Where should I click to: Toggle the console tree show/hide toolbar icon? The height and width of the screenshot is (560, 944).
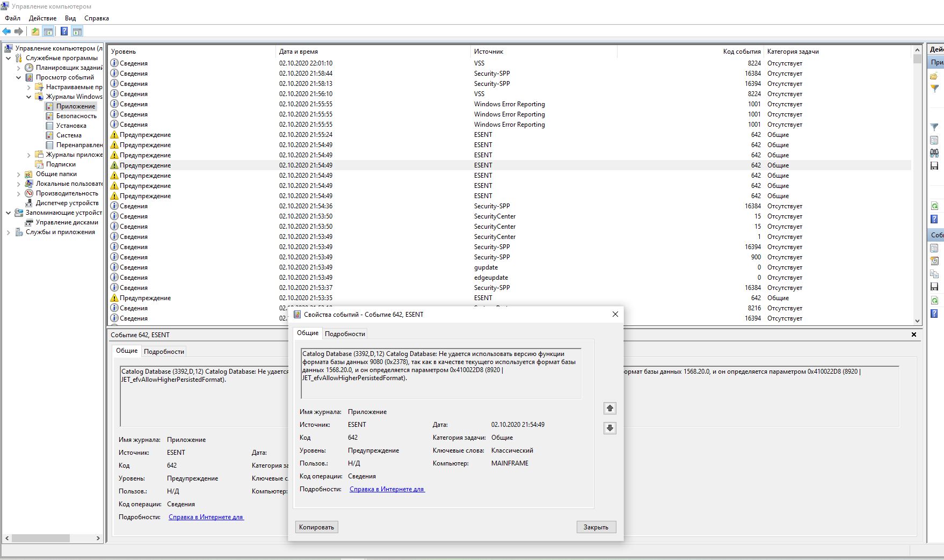coord(48,32)
